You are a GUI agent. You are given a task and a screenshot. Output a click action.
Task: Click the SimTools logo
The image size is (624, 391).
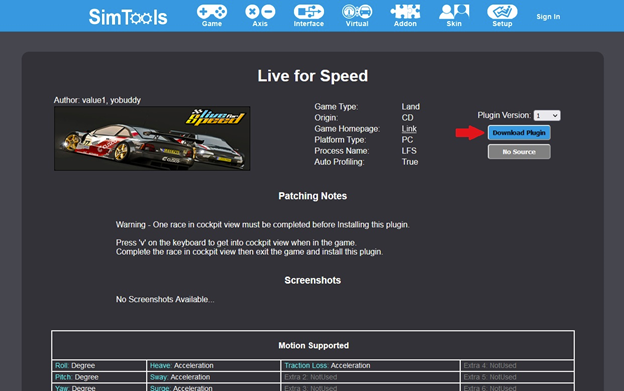coord(128,17)
